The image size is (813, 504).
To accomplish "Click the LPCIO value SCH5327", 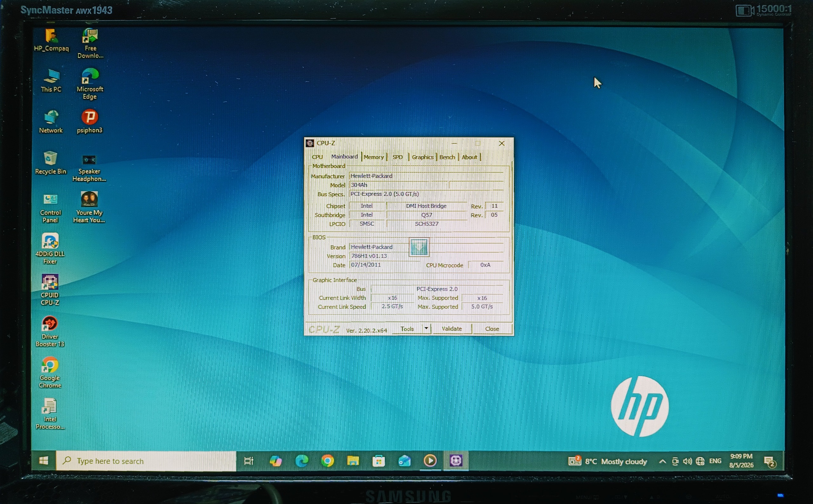I will (426, 223).
